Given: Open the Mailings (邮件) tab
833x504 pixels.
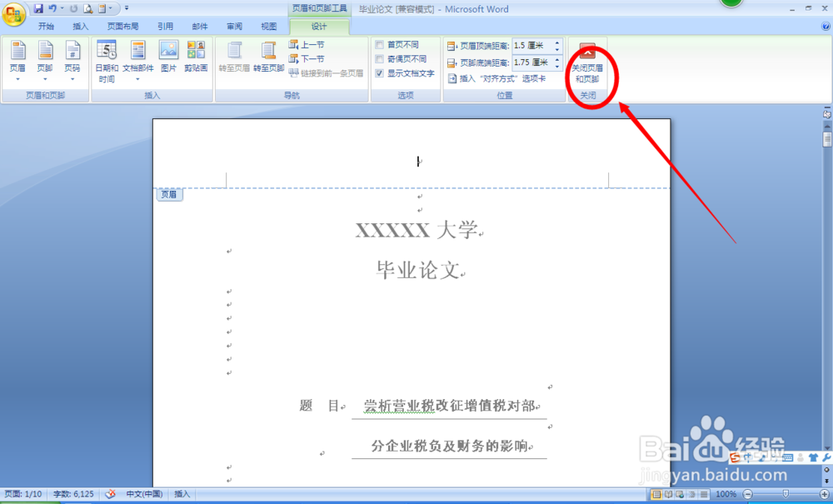Looking at the screenshot, I should (200, 26).
